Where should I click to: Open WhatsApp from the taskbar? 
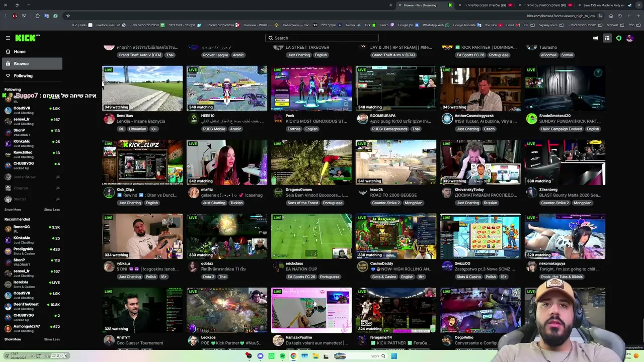[x=271, y=356]
